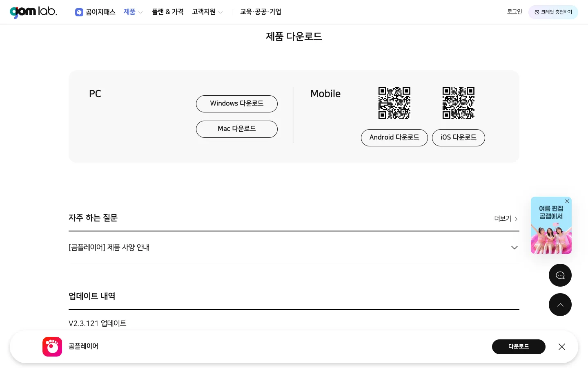Expand the [곰플레이어] 제품 사양 안내 question
The height and width of the screenshot is (368, 588).
294,248
